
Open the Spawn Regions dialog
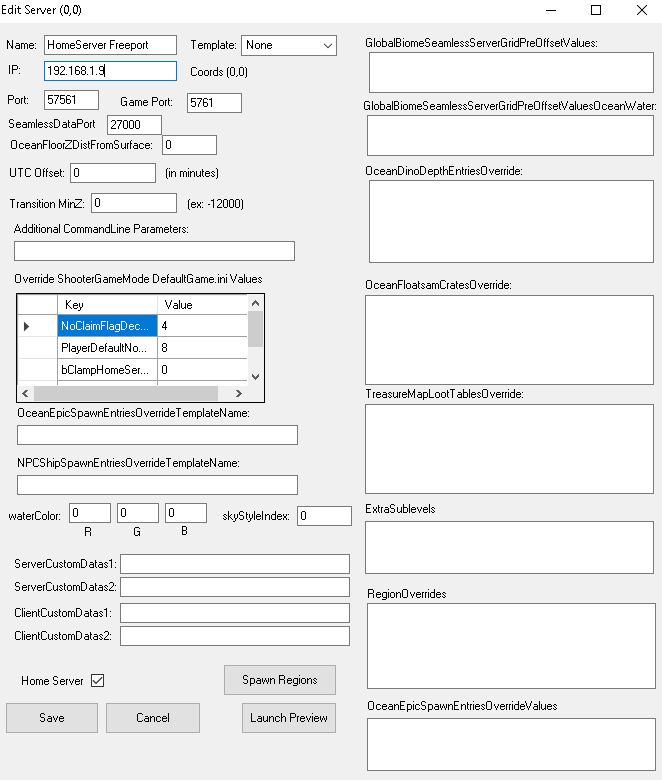click(280, 680)
